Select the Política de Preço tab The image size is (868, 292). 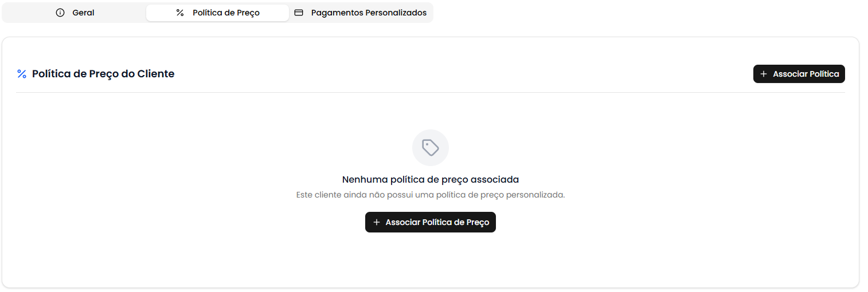(218, 13)
